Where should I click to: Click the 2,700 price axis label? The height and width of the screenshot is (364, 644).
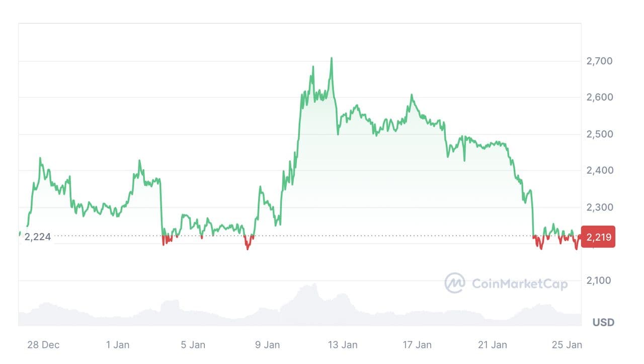[599, 61]
